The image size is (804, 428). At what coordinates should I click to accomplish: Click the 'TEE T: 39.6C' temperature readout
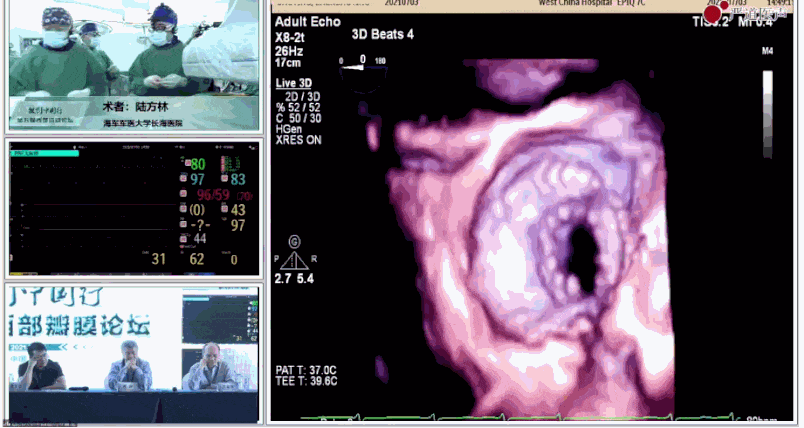click(x=306, y=381)
